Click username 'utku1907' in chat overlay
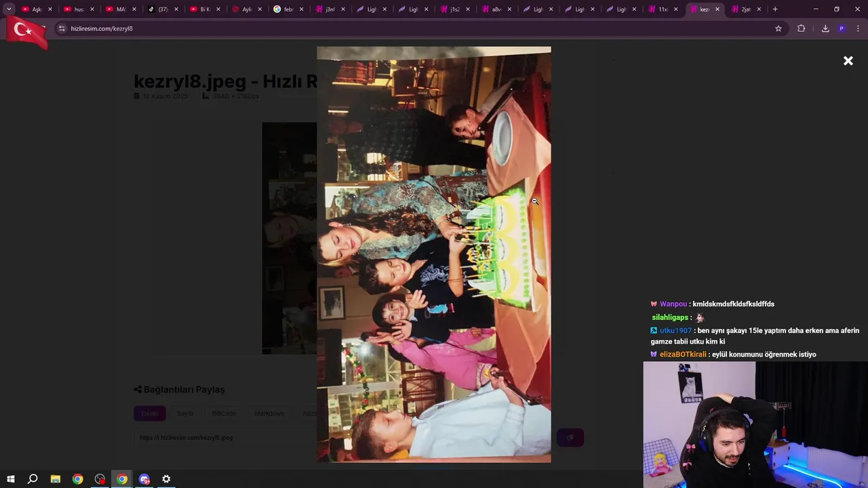The image size is (868, 488). [x=675, y=331]
